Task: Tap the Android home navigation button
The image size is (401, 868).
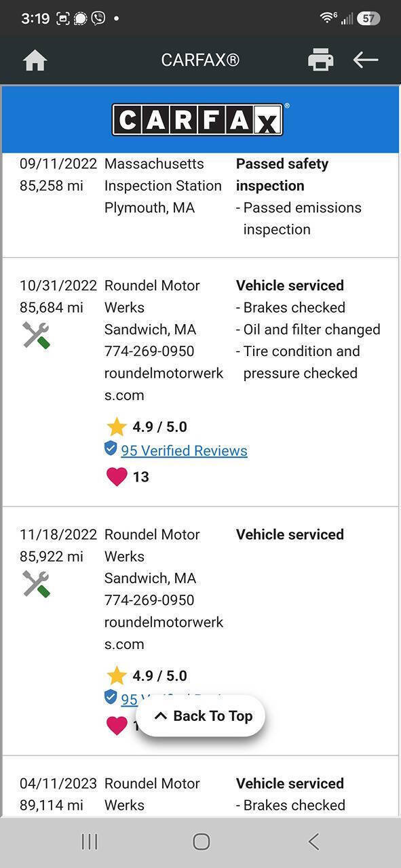Action: 201,842
